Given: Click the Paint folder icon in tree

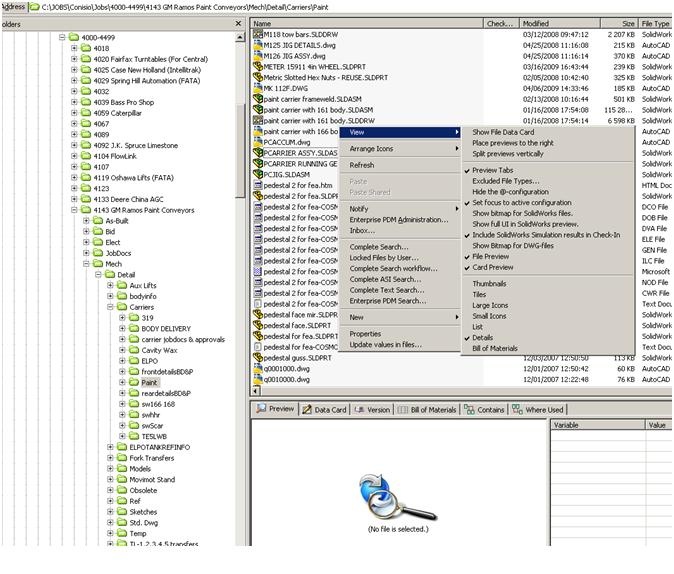Looking at the screenshot, I should pyautogui.click(x=134, y=382).
